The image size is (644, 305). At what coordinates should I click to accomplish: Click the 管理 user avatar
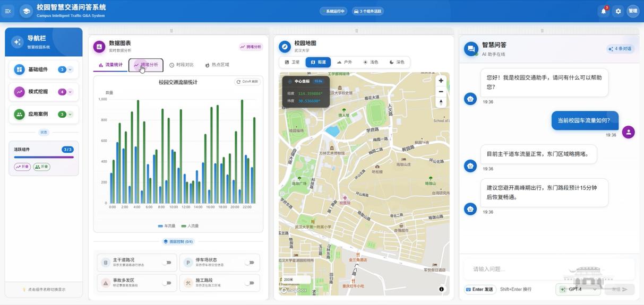(633, 11)
